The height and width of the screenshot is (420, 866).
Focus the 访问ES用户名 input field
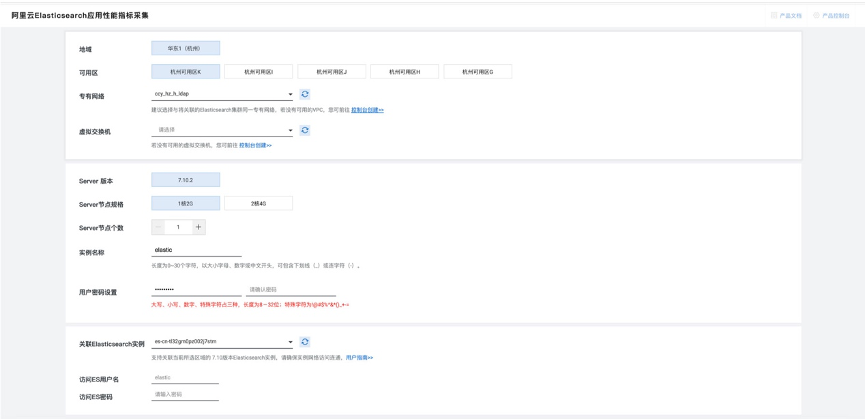[185, 377]
